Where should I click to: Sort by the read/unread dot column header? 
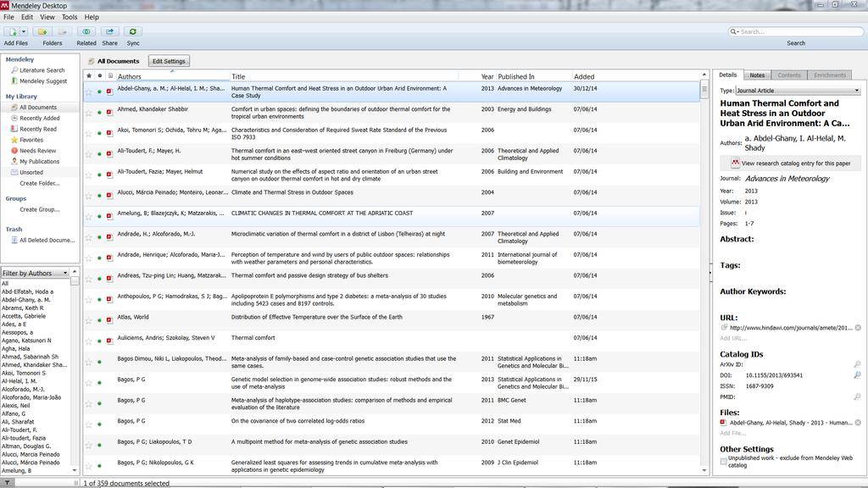coord(100,75)
